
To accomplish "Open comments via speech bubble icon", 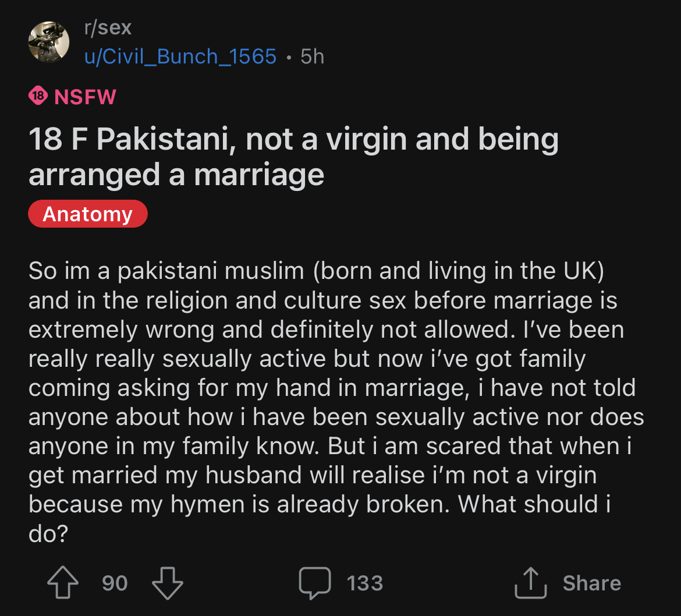I will point(315,583).
